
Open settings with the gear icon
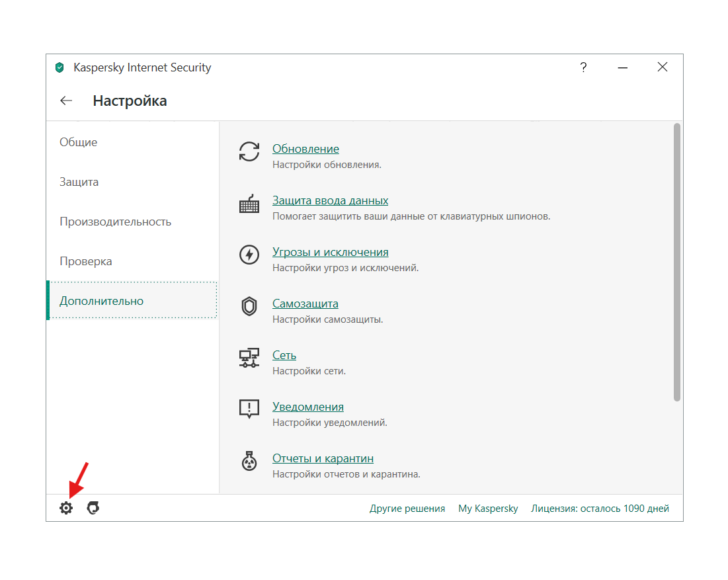[x=66, y=508]
